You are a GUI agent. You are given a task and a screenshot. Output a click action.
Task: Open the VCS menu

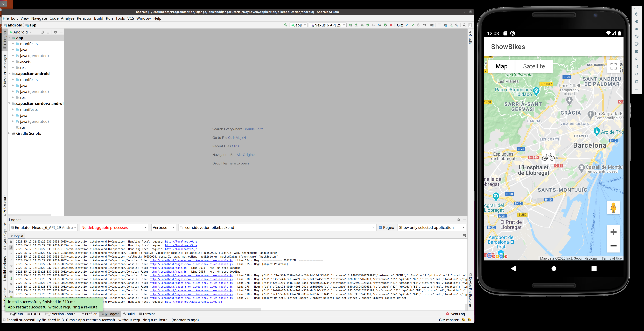point(130,18)
